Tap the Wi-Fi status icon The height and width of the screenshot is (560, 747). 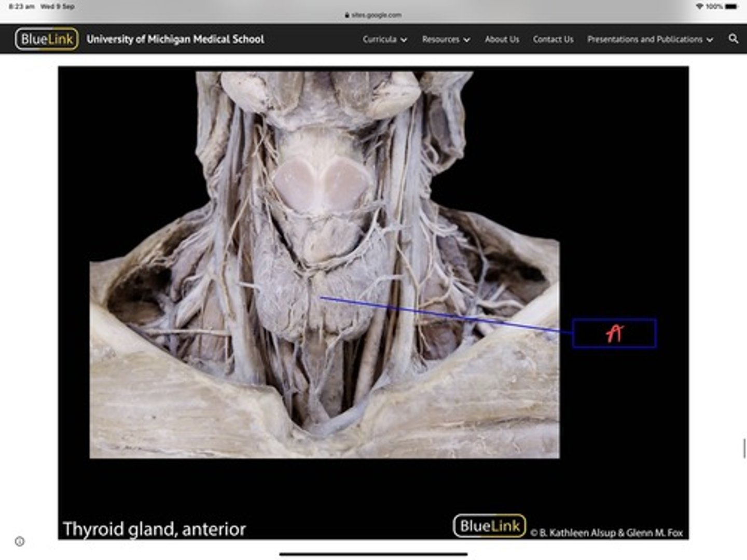[x=699, y=6]
